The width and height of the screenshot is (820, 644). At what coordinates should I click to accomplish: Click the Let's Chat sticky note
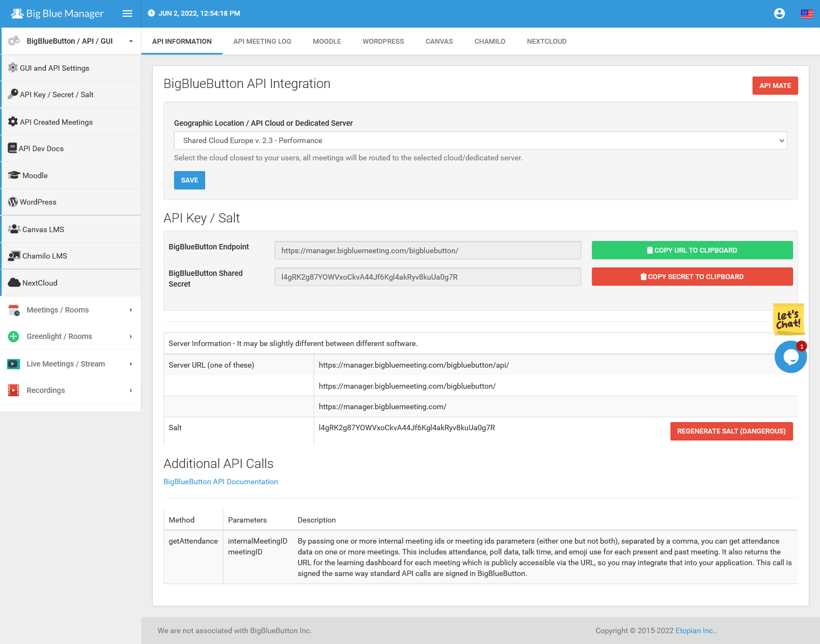coord(788,319)
